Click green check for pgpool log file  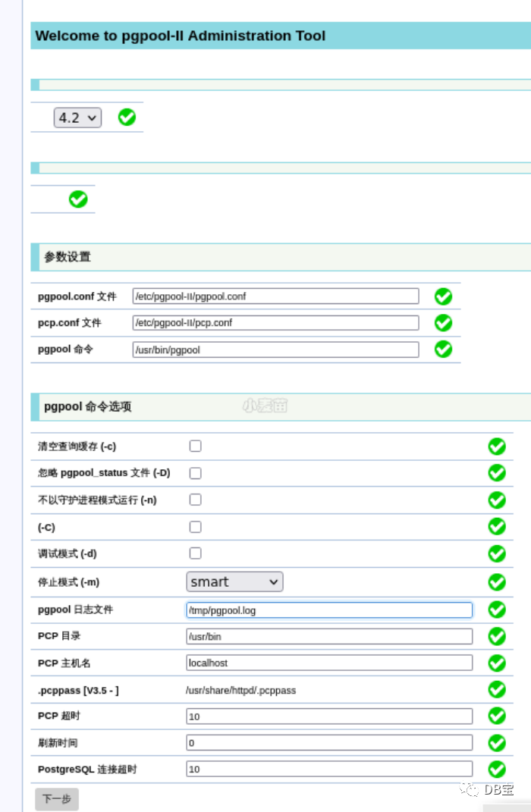497,610
